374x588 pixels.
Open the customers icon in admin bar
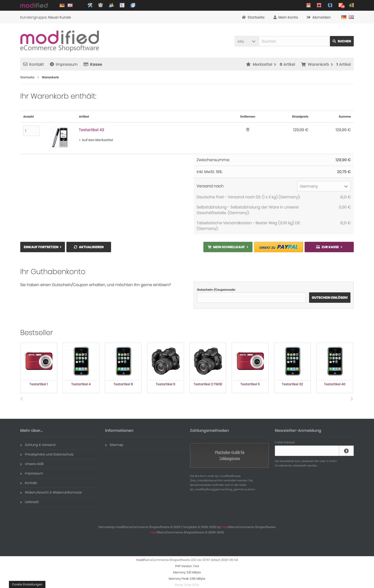(111, 5)
